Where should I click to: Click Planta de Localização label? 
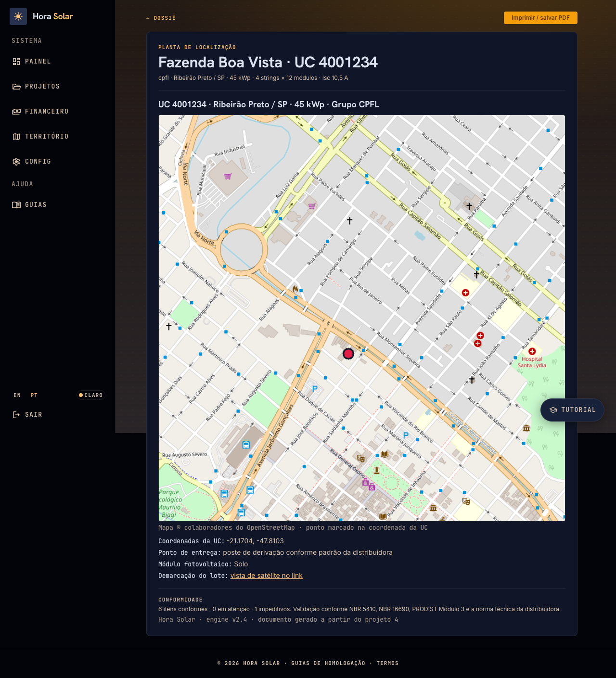click(197, 47)
